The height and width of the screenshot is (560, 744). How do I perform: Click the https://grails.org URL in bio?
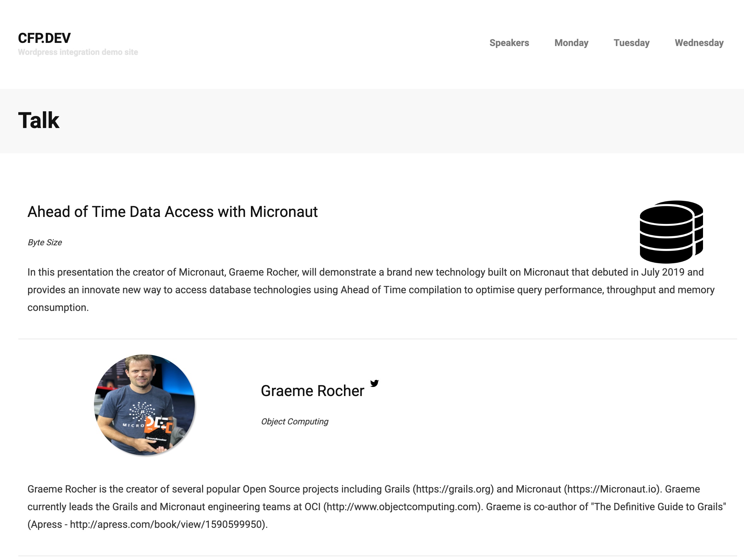coord(453,489)
